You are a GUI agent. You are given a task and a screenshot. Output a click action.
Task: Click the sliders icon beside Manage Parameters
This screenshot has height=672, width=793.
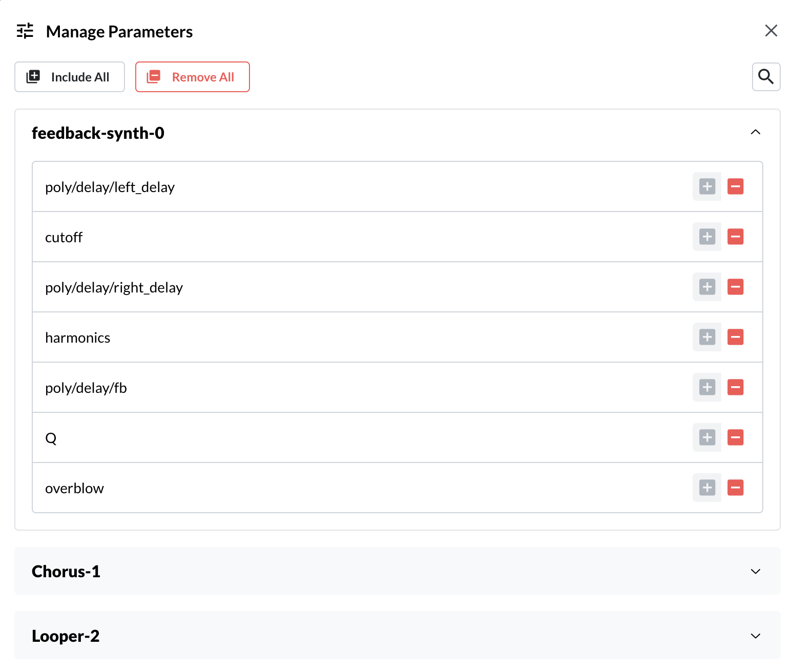tap(25, 31)
